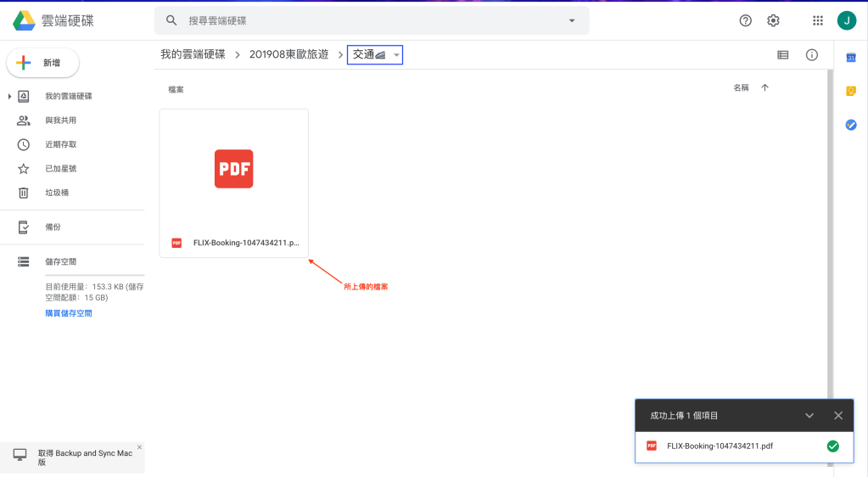Reverse sort direction with the arrow

coord(764,87)
